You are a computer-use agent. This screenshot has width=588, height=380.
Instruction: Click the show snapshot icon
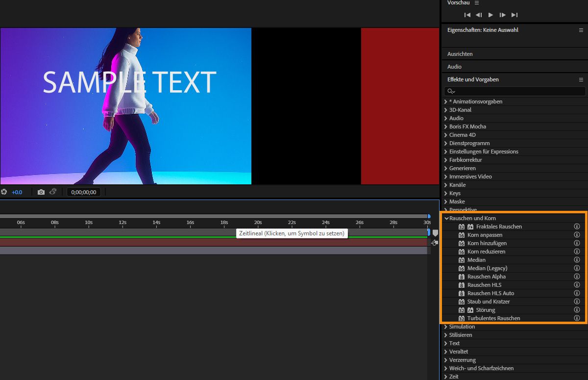(x=52, y=192)
